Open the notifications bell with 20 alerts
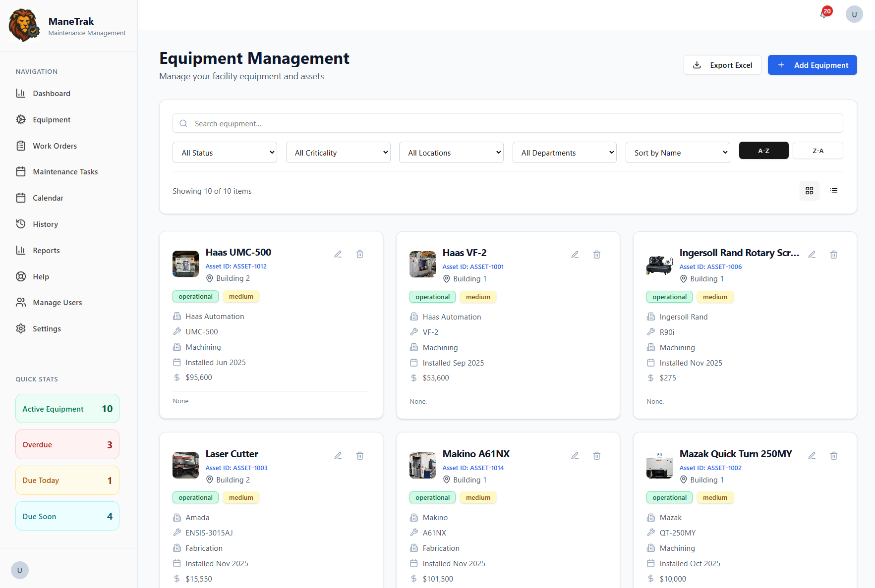 pos(822,14)
